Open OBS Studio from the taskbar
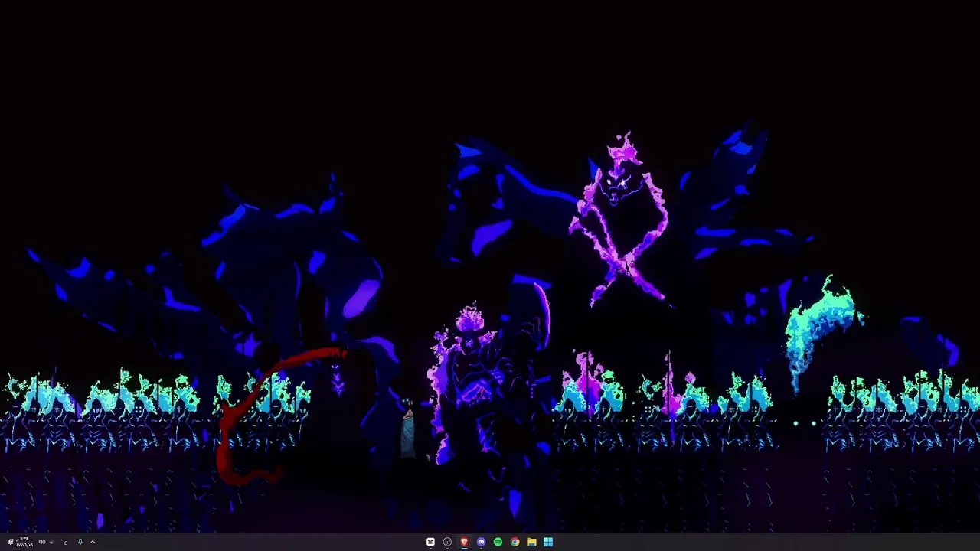 [447, 542]
